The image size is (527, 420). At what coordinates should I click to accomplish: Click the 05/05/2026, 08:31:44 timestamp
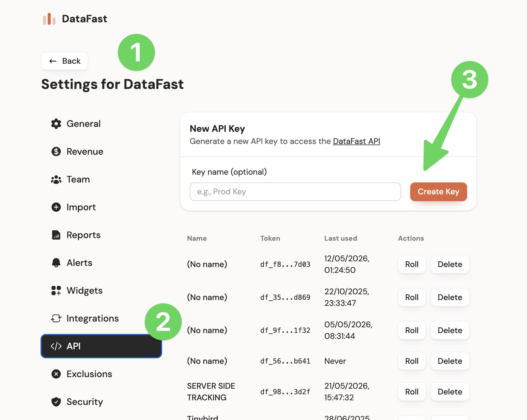(348, 330)
